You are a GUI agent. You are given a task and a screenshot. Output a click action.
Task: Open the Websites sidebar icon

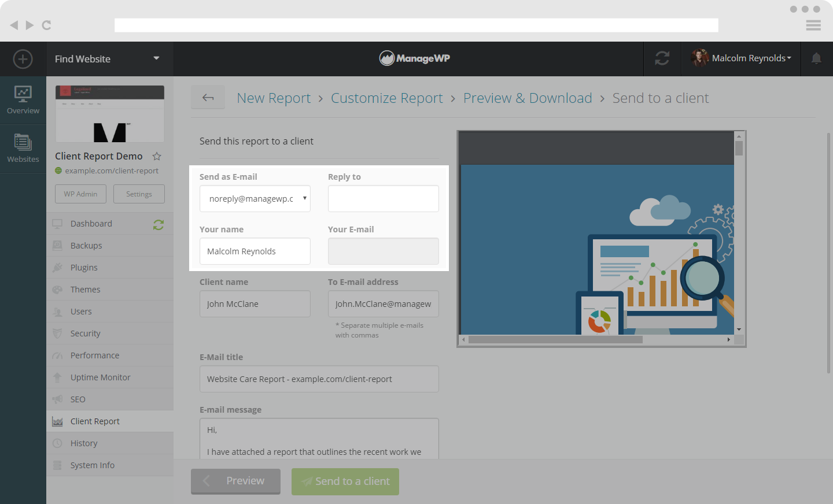point(23,149)
